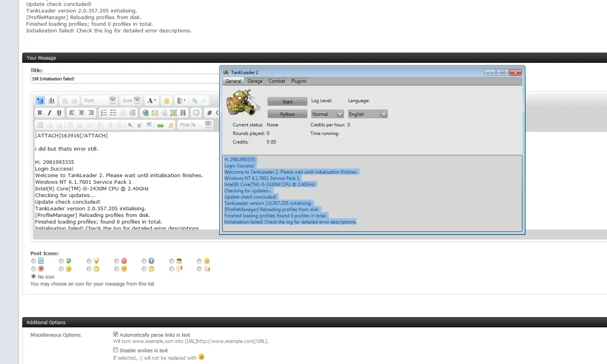Center align the text
Image resolution: width=607 pixels, height=364 pixels.
[82, 113]
